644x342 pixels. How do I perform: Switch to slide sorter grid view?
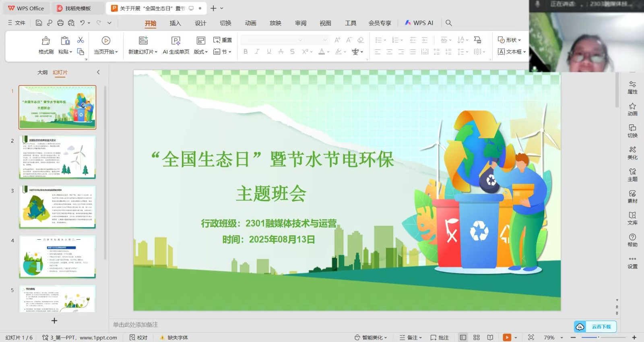coord(477,338)
